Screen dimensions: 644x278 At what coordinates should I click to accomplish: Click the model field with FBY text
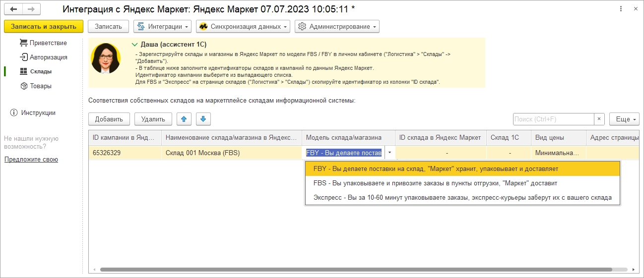[343, 153]
